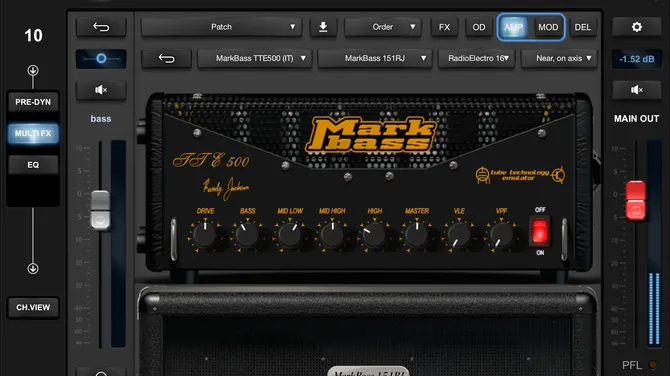Turn the DRIVE knob on the amp
The width and height of the screenshot is (670, 376).
coord(205,235)
